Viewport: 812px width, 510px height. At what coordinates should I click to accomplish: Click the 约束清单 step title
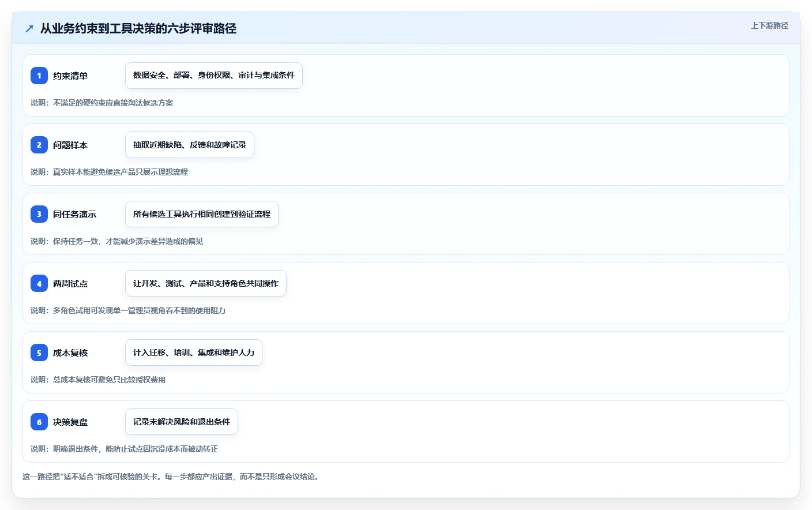(x=70, y=76)
